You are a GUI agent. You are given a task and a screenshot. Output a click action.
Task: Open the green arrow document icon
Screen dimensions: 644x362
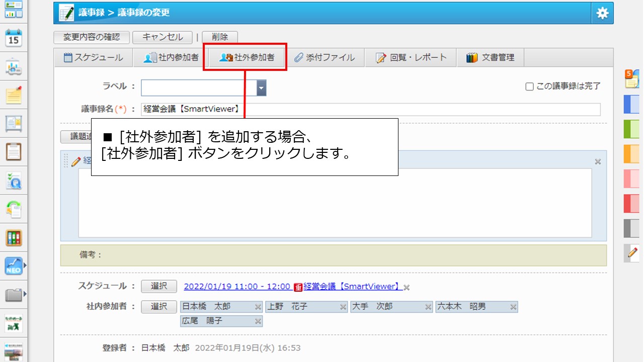14,209
